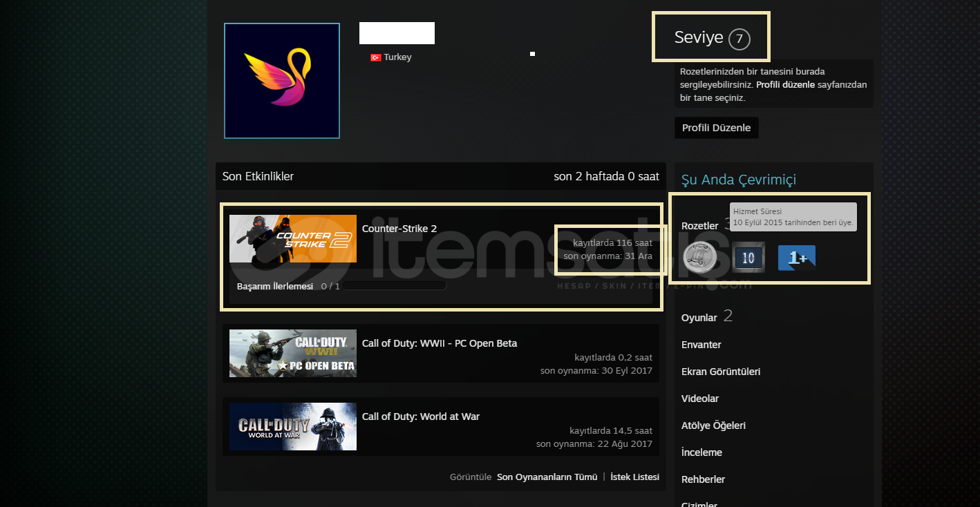Open the World at War game thumbnail
980x507 pixels.
coord(293,426)
